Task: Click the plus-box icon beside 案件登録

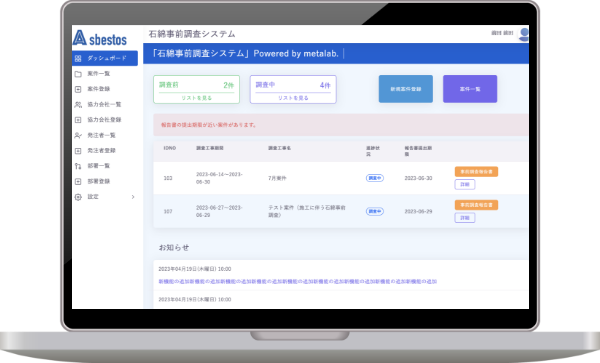Action: click(78, 89)
